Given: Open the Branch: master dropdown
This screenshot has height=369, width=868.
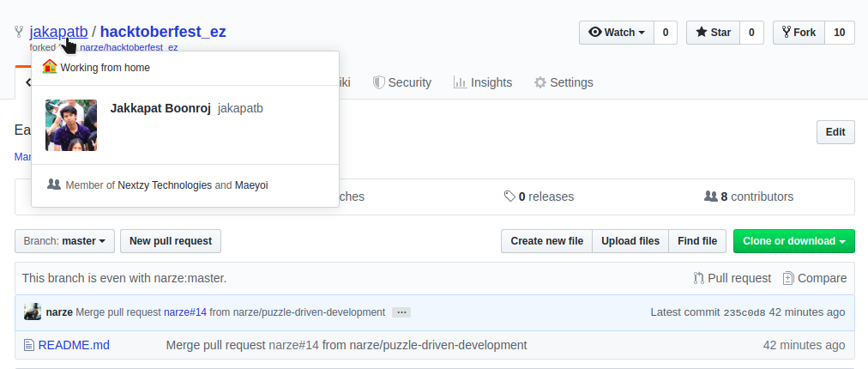Looking at the screenshot, I should (64, 241).
